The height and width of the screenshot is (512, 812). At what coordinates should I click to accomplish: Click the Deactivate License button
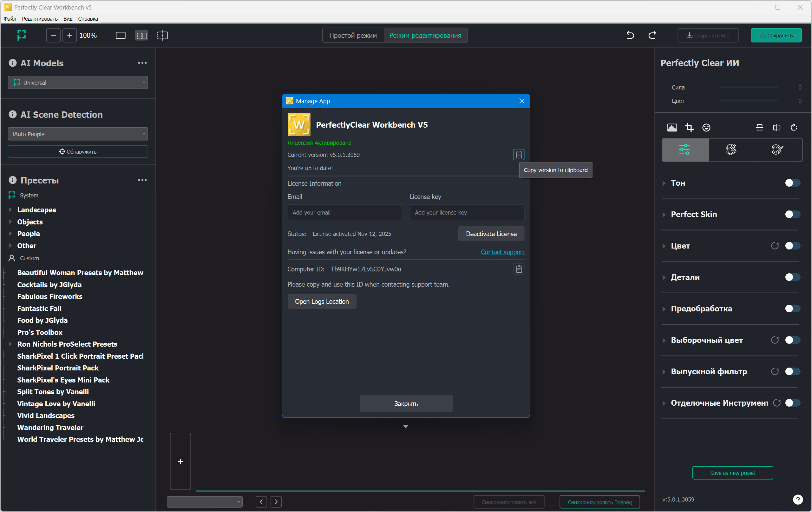[491, 234]
